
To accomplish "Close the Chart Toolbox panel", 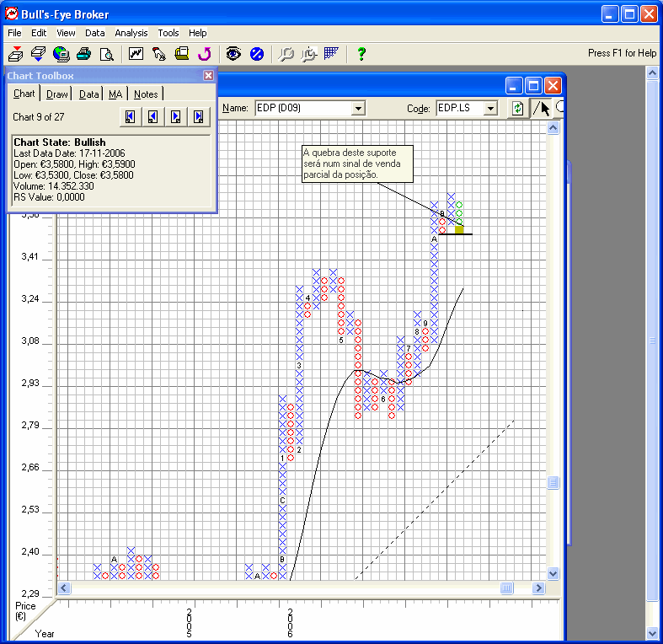I will (208, 76).
